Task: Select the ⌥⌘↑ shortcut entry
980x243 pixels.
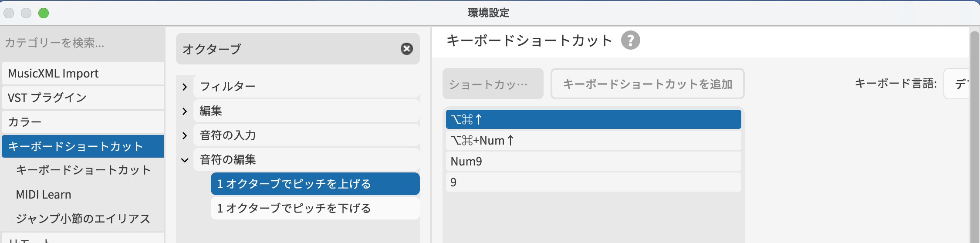Action: coord(593,119)
